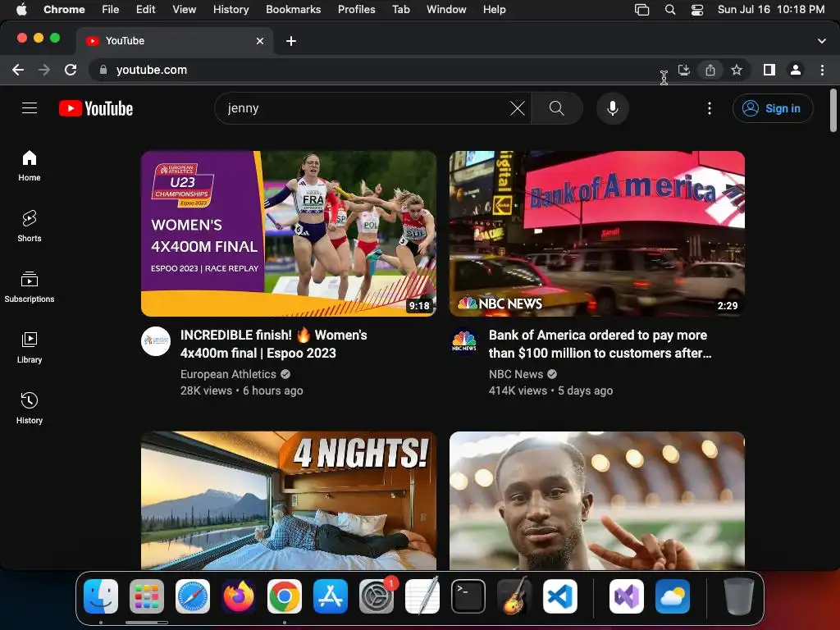Viewport: 840px width, 630px height.
Task: Play the Bank of America NBC thumbnail
Action: tap(597, 234)
